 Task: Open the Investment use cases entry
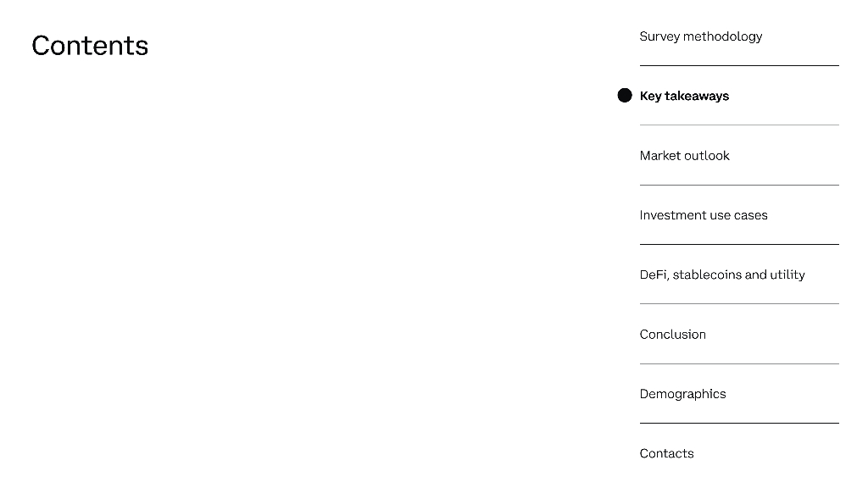[704, 215]
